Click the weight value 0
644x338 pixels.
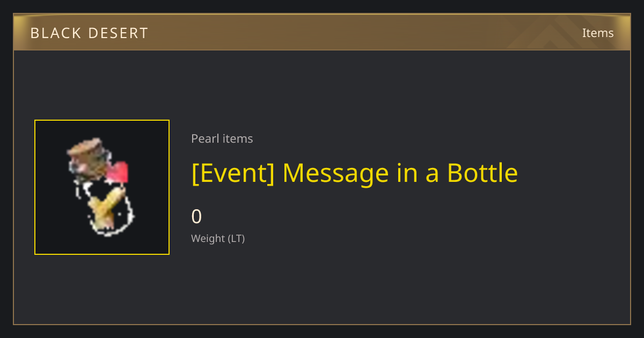196,216
